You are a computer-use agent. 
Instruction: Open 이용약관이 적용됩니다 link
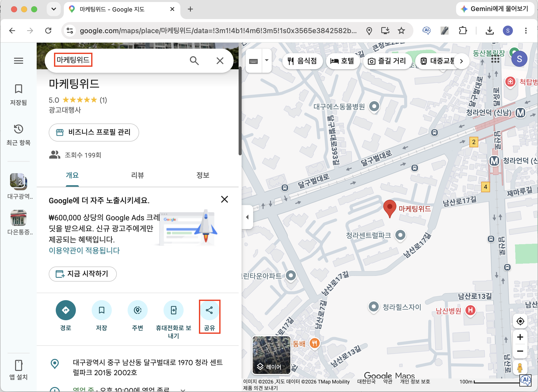[x=84, y=250]
